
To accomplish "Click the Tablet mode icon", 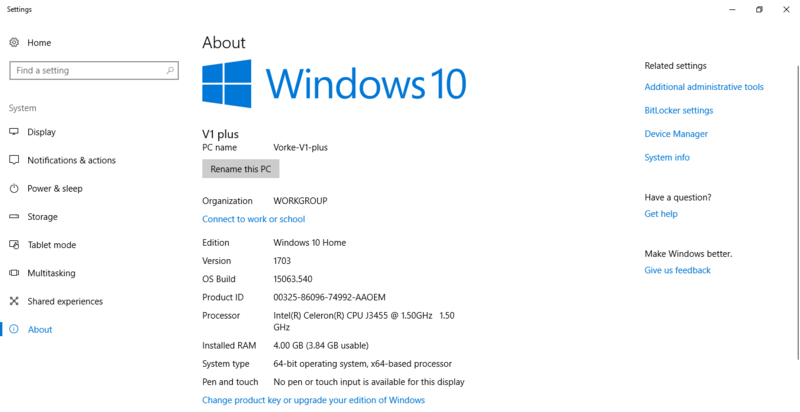I will pyautogui.click(x=14, y=245).
